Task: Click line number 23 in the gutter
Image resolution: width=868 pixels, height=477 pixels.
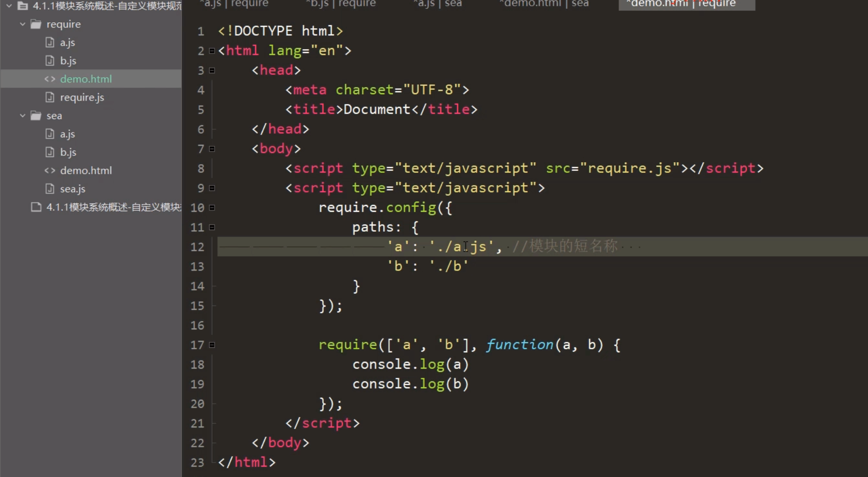Action: 197,462
